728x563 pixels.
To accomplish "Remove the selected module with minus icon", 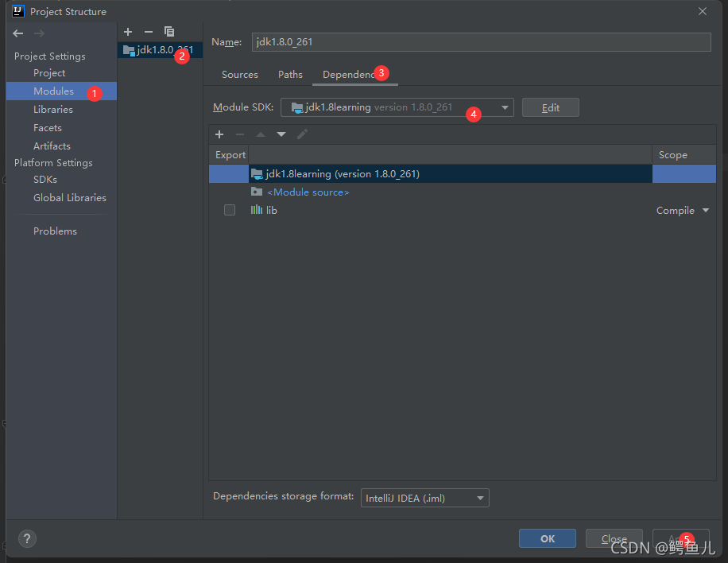I will click(149, 32).
